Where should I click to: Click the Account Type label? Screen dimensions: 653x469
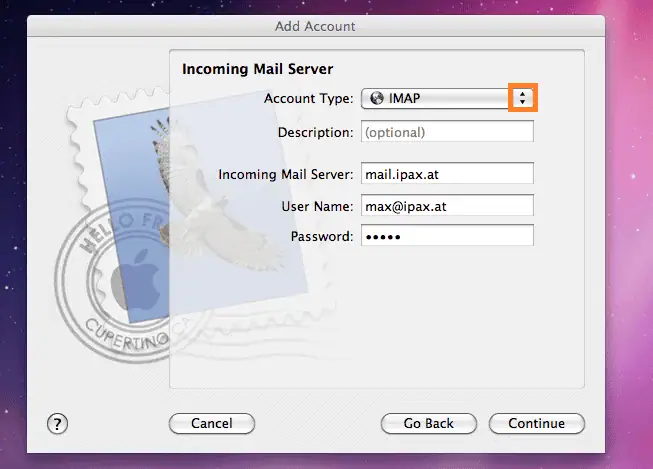pos(308,99)
